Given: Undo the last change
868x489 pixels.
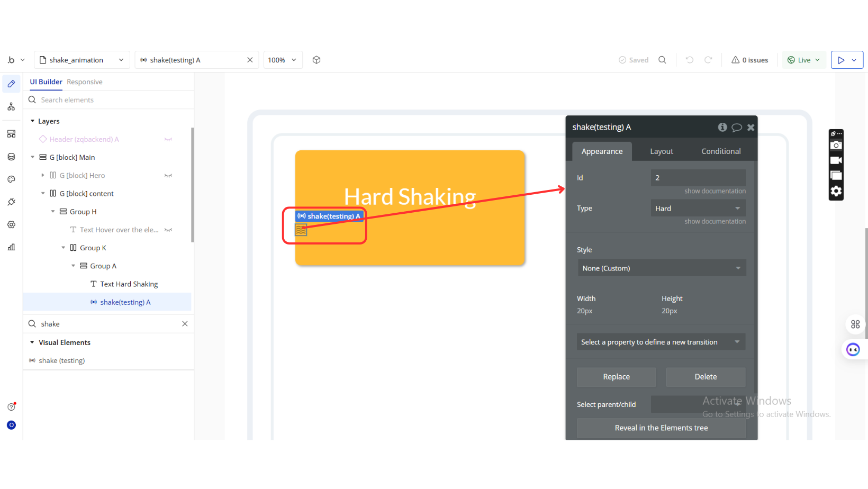Looking at the screenshot, I should [x=690, y=60].
